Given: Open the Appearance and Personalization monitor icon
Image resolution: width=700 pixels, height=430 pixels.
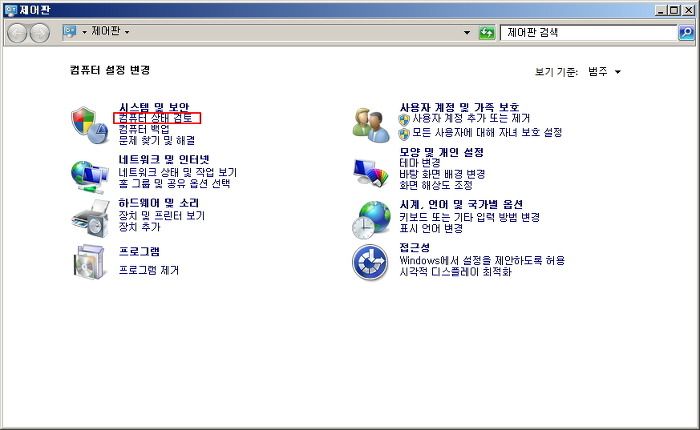Looking at the screenshot, I should pos(371,173).
